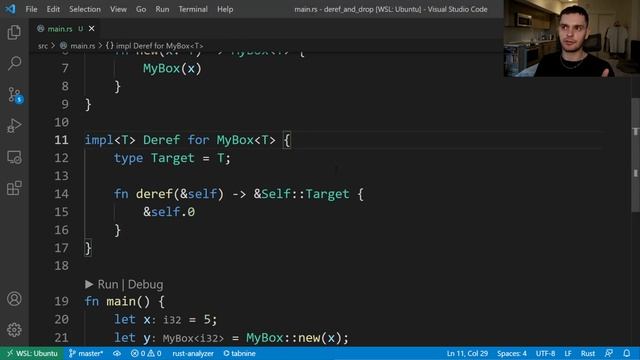Click 'Target' in type Target line

[x=172, y=158]
